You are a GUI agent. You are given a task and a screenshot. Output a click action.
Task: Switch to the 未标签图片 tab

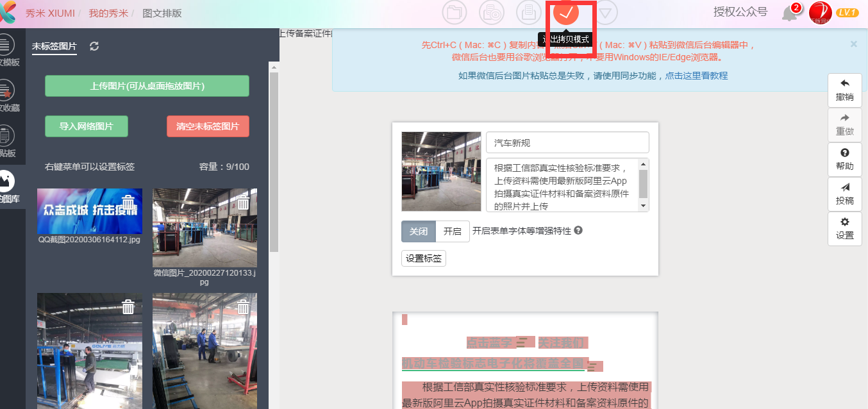tap(54, 46)
